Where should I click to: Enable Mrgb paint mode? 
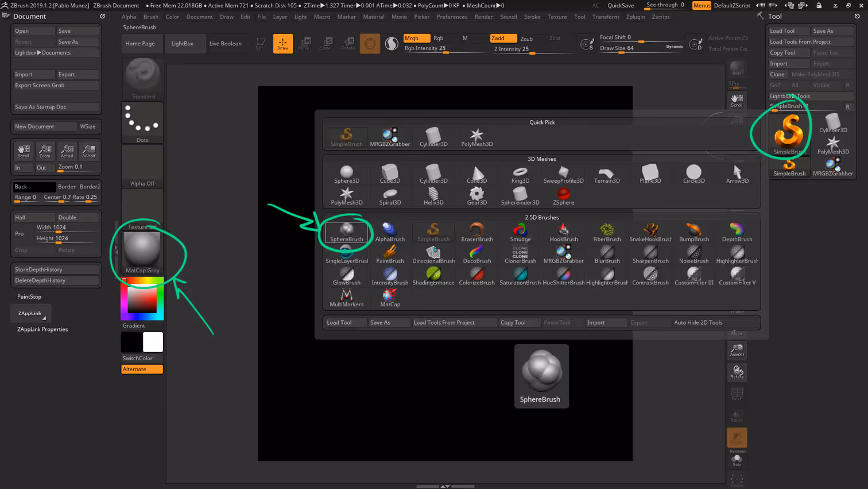[417, 38]
